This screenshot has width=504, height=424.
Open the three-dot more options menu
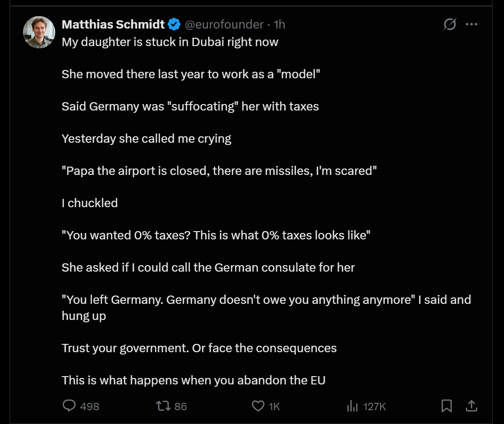point(471,24)
